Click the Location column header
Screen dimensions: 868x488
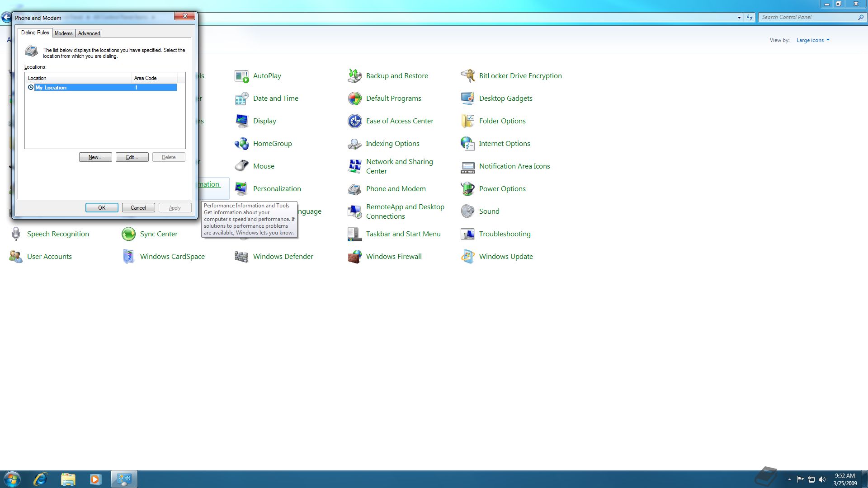[78, 78]
